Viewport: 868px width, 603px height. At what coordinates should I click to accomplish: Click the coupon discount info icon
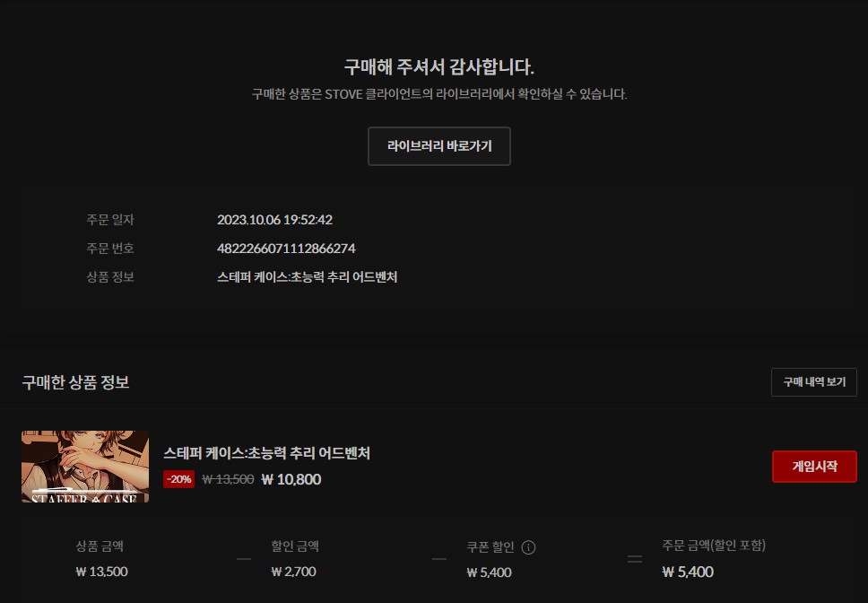point(528,547)
